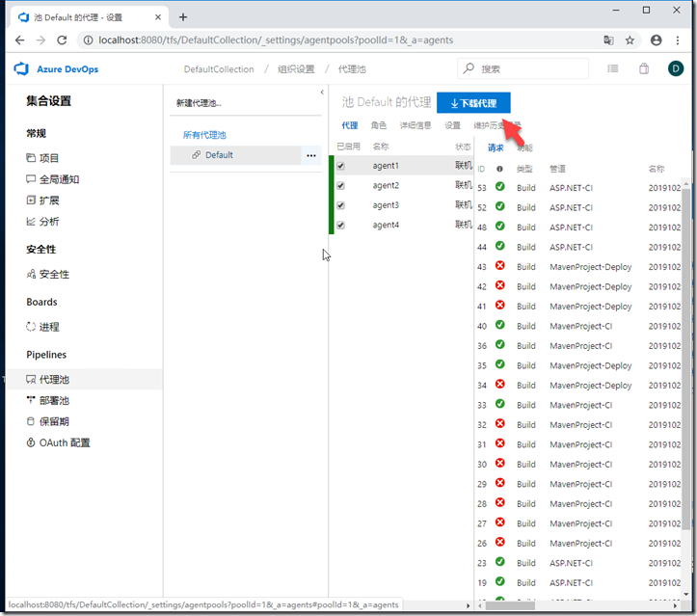The image size is (697, 616).
Task: Reload the page with refresh icon
Action: (62, 40)
